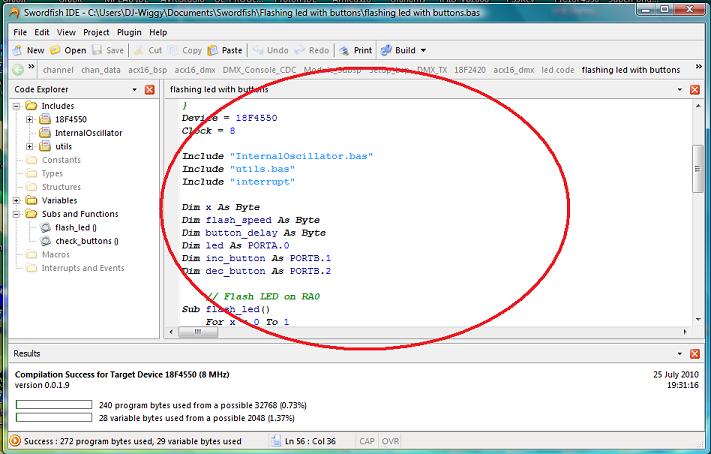Select utils include in Code Explorer

tap(63, 146)
